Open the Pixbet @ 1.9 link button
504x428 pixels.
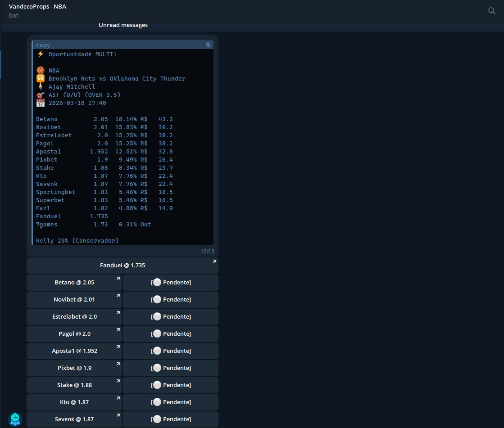[x=74, y=368]
